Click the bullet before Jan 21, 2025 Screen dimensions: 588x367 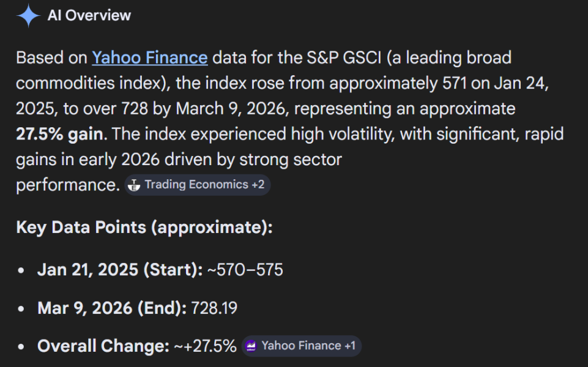click(x=22, y=270)
